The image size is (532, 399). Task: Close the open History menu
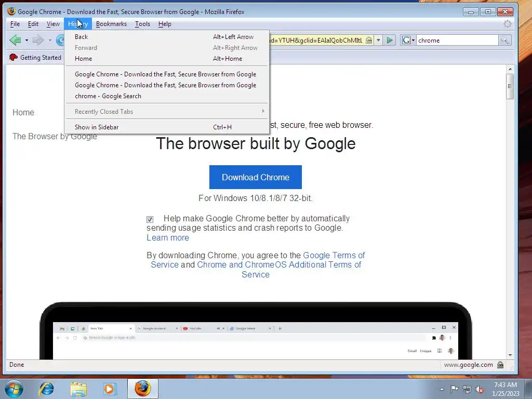(78, 24)
